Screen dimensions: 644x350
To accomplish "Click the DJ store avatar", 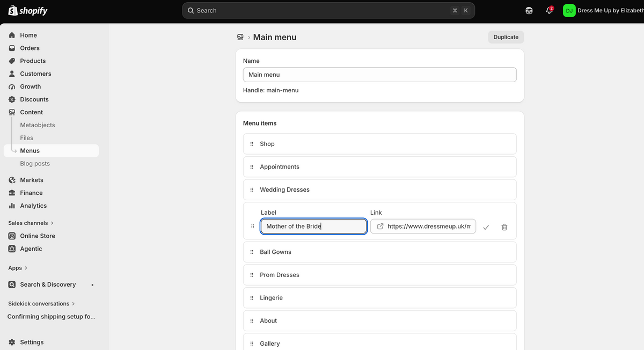I will pos(569,11).
